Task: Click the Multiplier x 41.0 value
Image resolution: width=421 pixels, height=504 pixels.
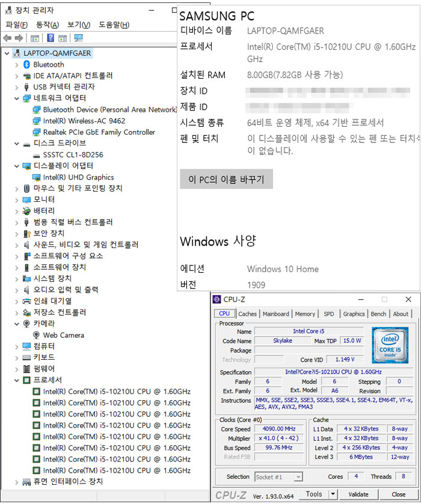Action: (x=278, y=438)
